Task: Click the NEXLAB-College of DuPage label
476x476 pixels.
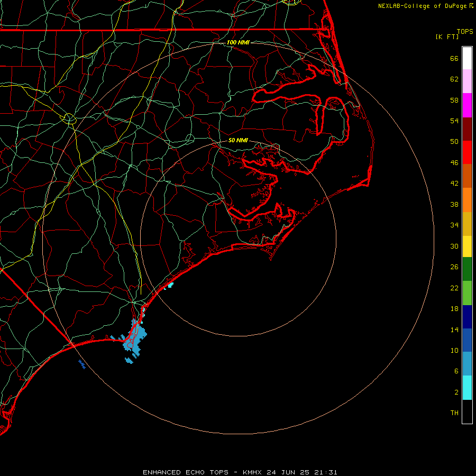Action: point(422,6)
